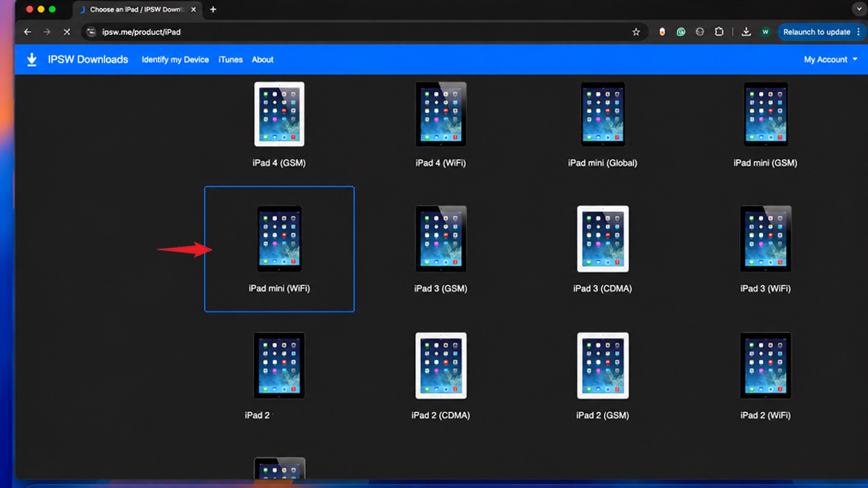868x488 pixels.
Task: Click the ipsw.me address bar
Action: click(x=365, y=32)
